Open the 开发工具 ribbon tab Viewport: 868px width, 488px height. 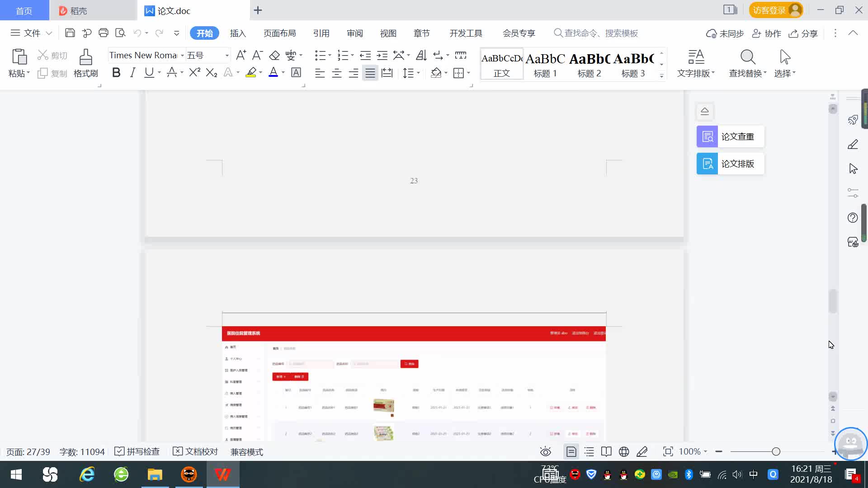click(x=466, y=33)
